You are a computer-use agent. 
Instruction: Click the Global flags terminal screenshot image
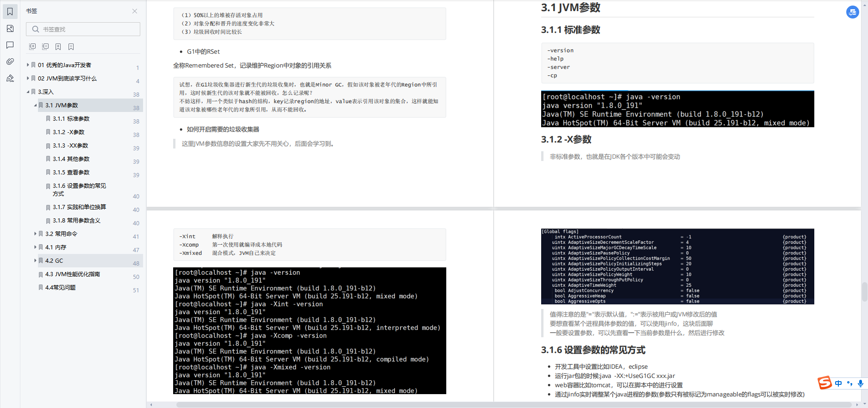coord(677,266)
